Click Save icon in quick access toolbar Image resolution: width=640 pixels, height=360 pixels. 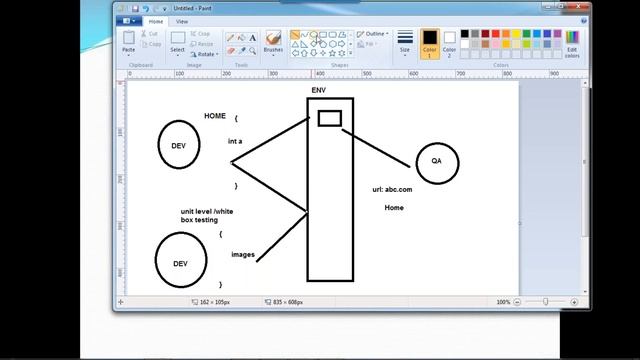135,8
